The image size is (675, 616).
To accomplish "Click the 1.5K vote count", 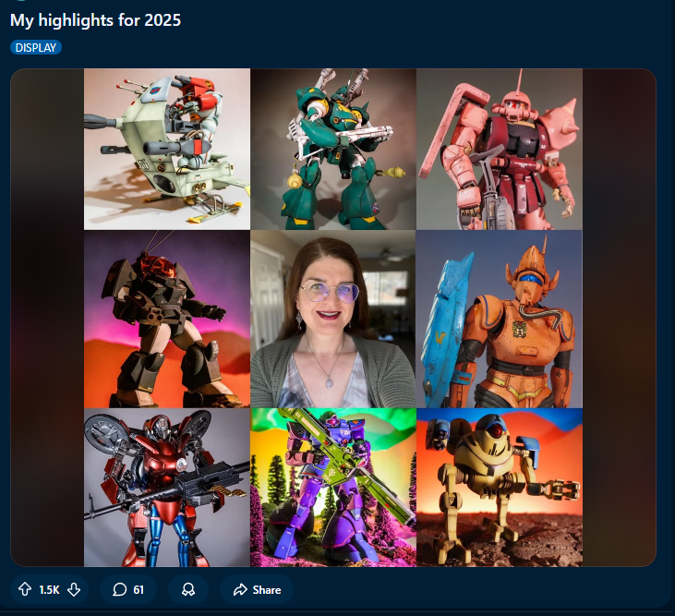I will (50, 590).
